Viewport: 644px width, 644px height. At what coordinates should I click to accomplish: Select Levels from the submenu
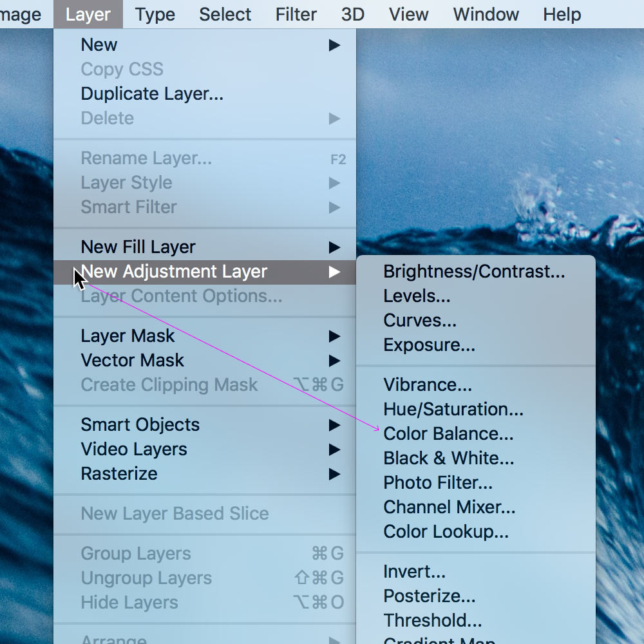[417, 296]
